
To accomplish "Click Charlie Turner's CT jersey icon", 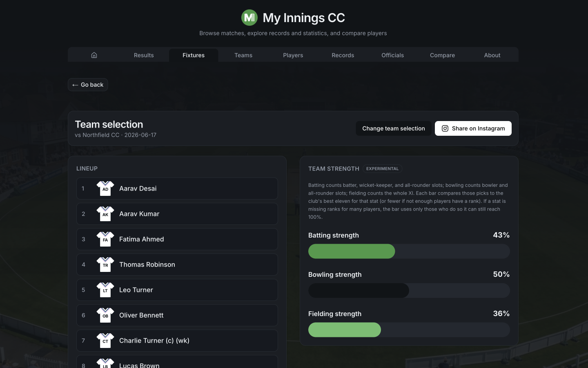I will pos(105,341).
